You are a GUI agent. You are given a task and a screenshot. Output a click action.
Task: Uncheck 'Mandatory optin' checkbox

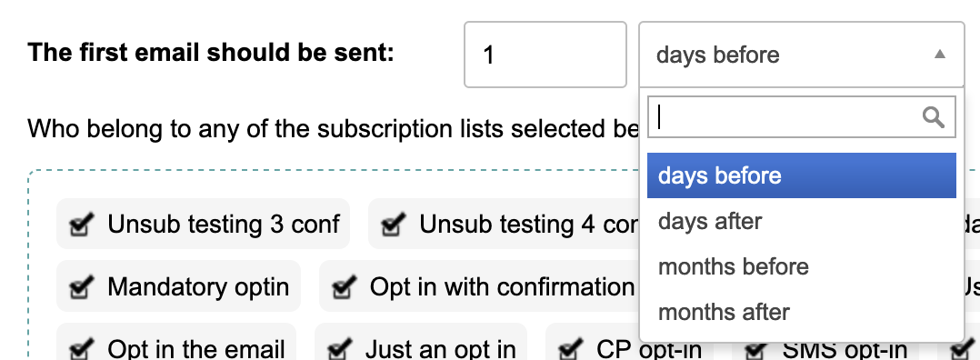click(81, 286)
